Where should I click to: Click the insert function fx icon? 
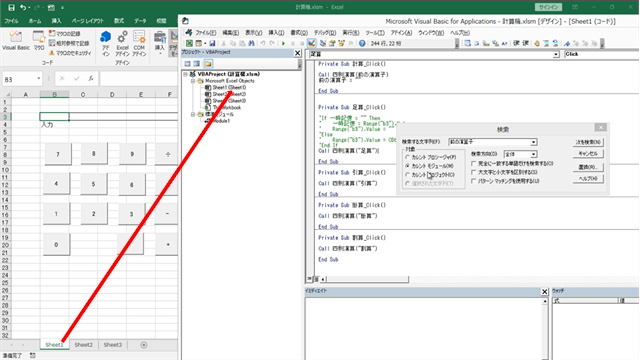coord(91,78)
